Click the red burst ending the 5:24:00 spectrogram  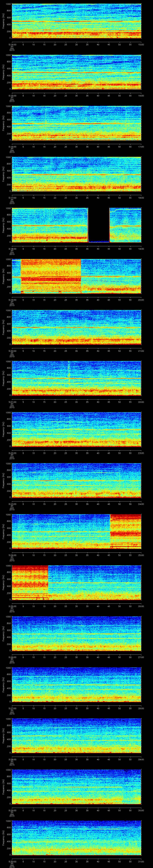[x=125, y=531]
